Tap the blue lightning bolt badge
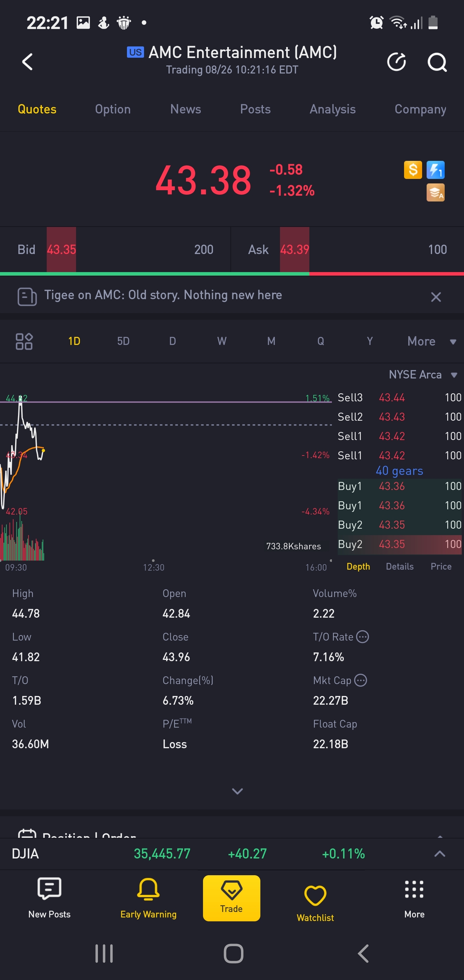This screenshot has width=464, height=980. 435,170
